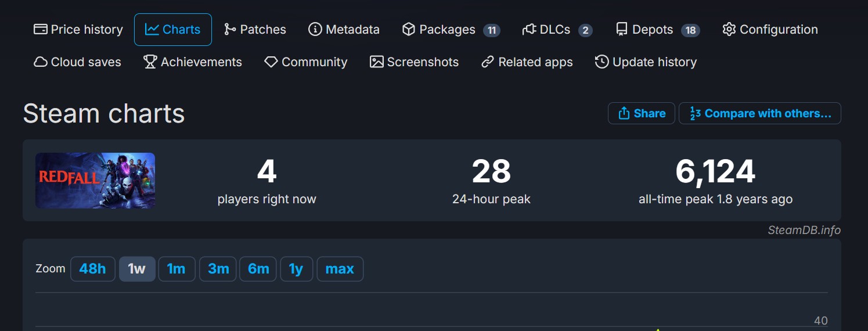Click the Packages count badge 11

(492, 30)
